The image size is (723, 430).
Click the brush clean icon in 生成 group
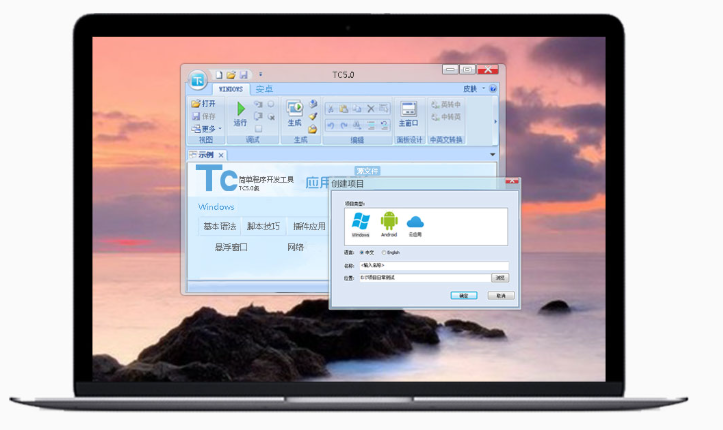(313, 117)
